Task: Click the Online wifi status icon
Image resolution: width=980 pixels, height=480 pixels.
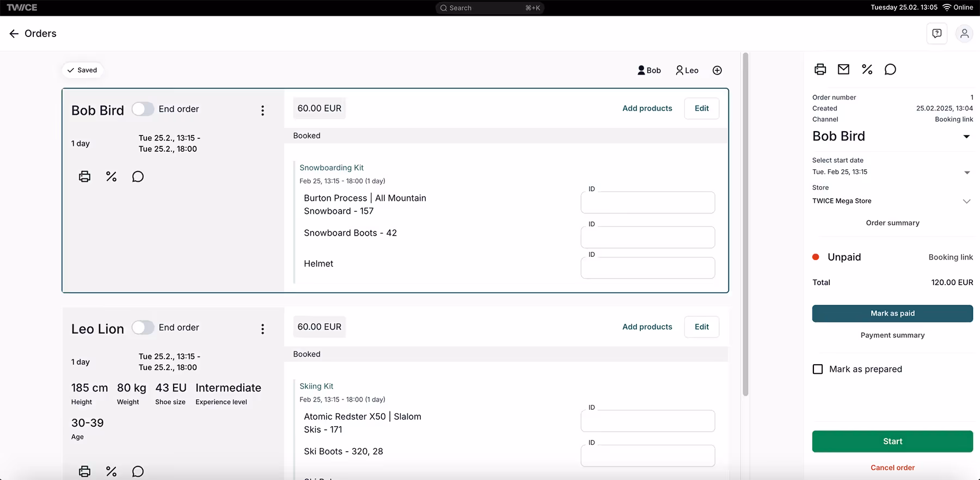Action: click(947, 8)
